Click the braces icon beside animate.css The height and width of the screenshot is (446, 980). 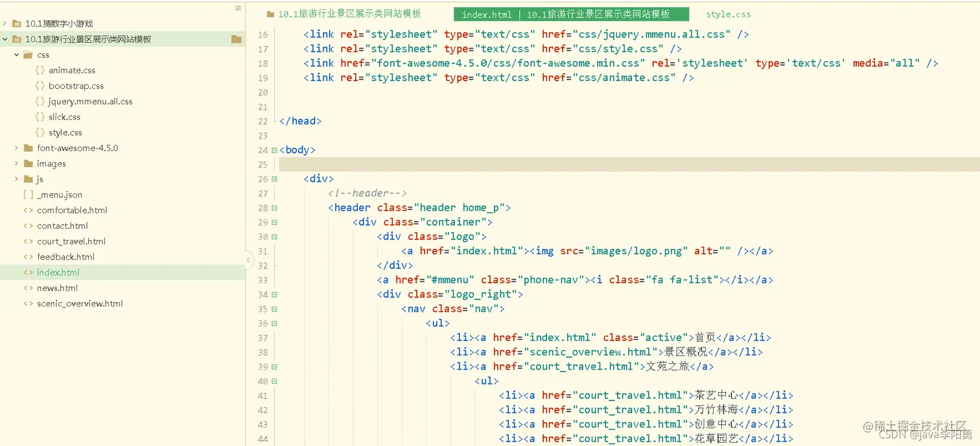click(x=40, y=70)
